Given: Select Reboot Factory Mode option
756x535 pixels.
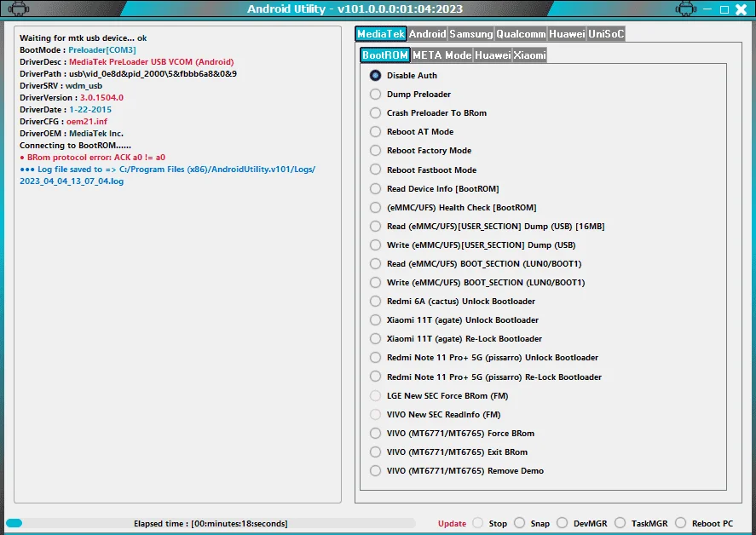Looking at the screenshot, I should pos(375,151).
